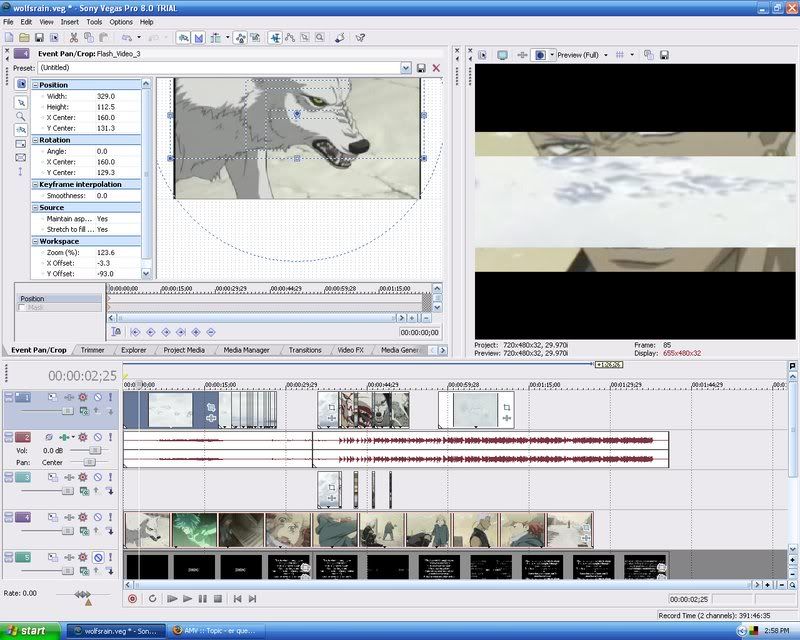Click Sync Cursor icon in keyframe controller
This screenshot has height=640, width=800.
[116, 332]
